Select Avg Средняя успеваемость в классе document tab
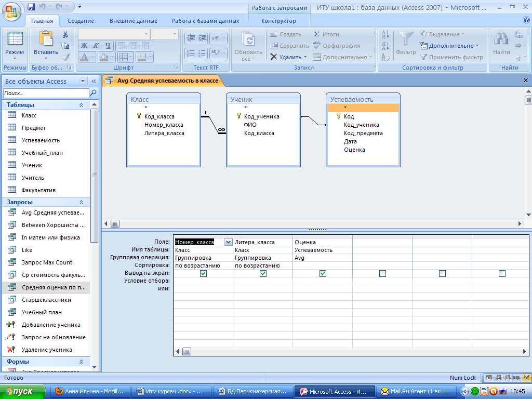532x399 pixels. (x=163, y=81)
